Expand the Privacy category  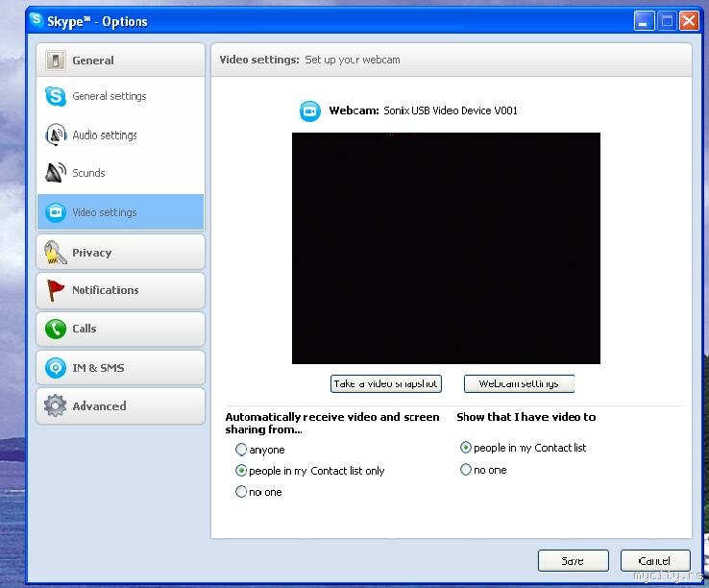(x=120, y=253)
